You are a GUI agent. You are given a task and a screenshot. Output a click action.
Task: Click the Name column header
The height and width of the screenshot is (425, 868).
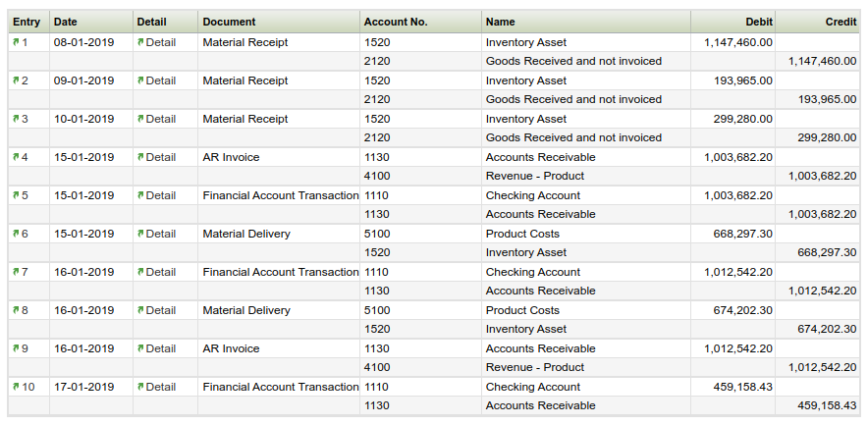click(500, 22)
